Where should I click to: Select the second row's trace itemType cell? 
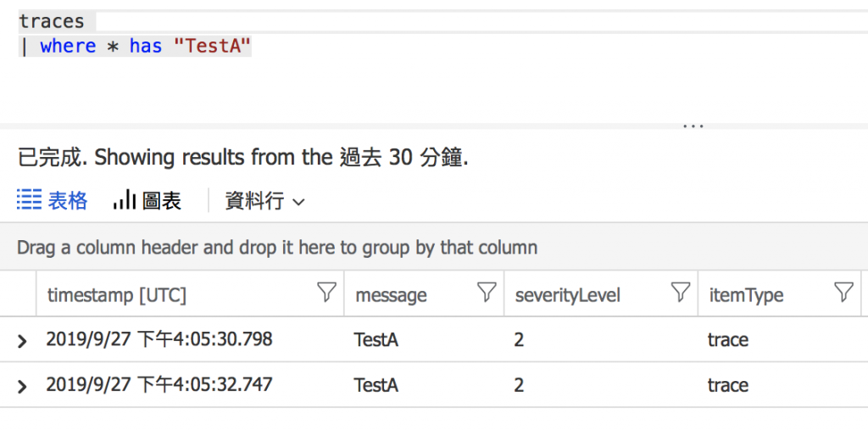tap(728, 385)
